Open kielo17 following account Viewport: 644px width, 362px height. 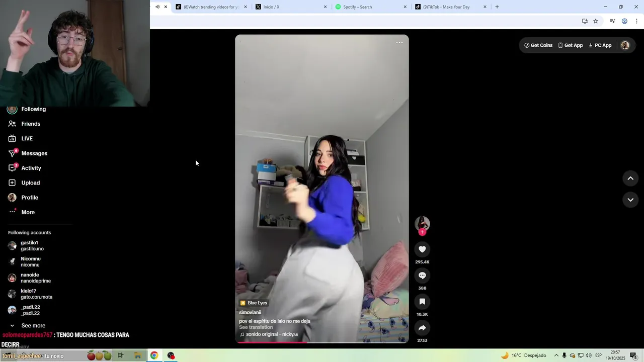pyautogui.click(x=30, y=294)
